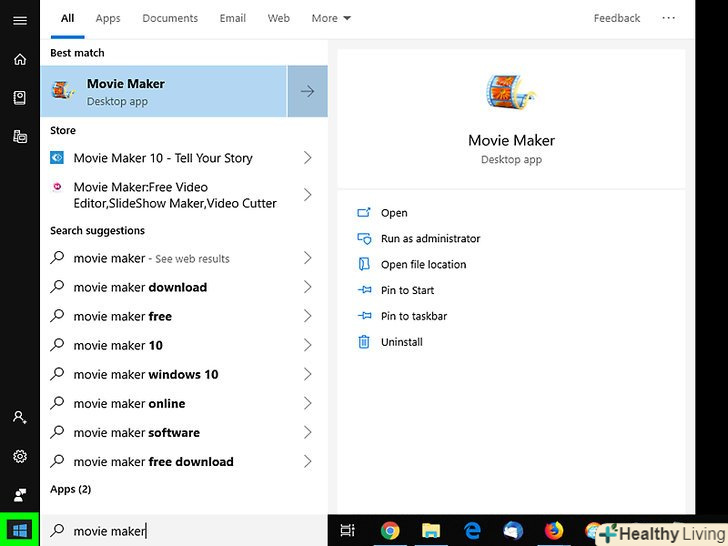Choose Pin to taskbar action
The image size is (728, 546).
[x=413, y=316]
